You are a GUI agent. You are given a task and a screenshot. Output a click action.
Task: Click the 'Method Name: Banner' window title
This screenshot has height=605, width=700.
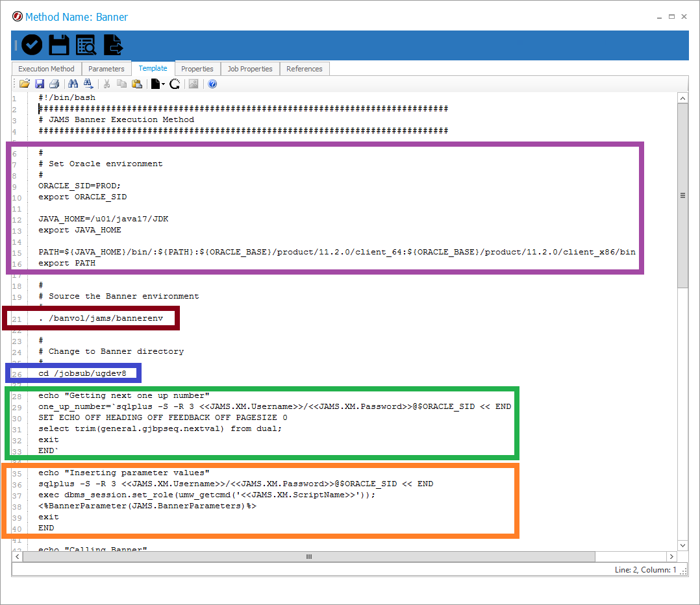(x=77, y=17)
